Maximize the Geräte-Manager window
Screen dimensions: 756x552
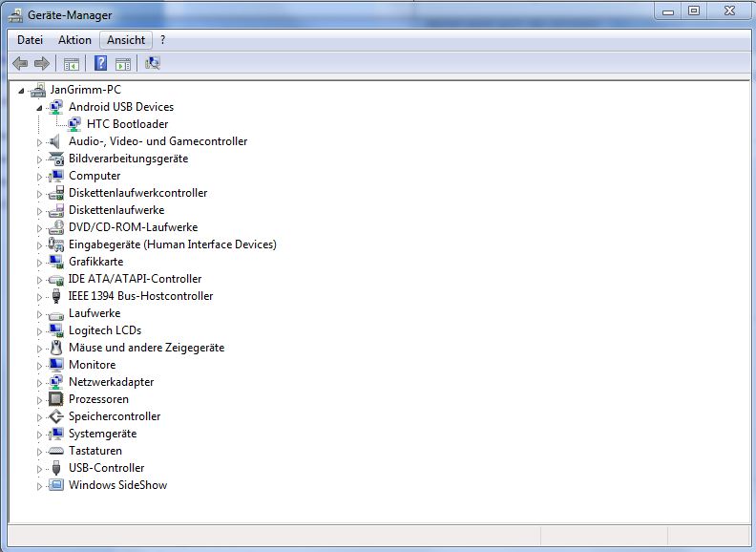[693, 11]
